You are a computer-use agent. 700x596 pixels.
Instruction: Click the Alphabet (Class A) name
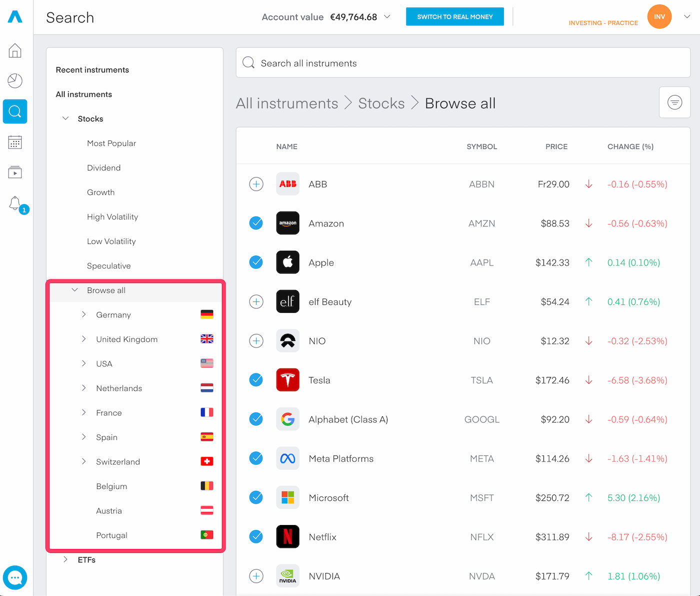(348, 419)
